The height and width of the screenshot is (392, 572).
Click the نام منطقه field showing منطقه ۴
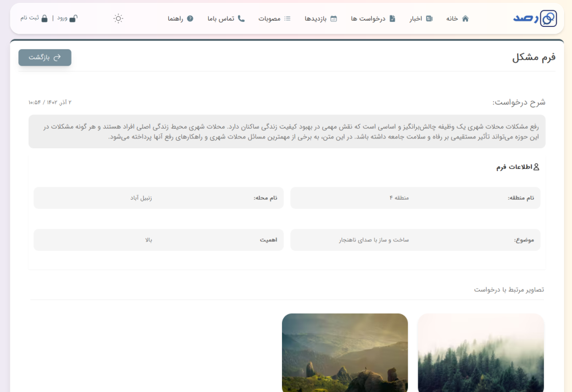point(415,198)
